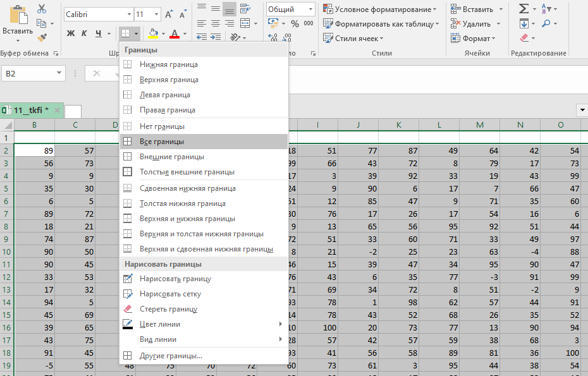Image resolution: width=588 pixels, height=376 pixels.
Task: Select Thick Outside Borders option
Action: (187, 172)
